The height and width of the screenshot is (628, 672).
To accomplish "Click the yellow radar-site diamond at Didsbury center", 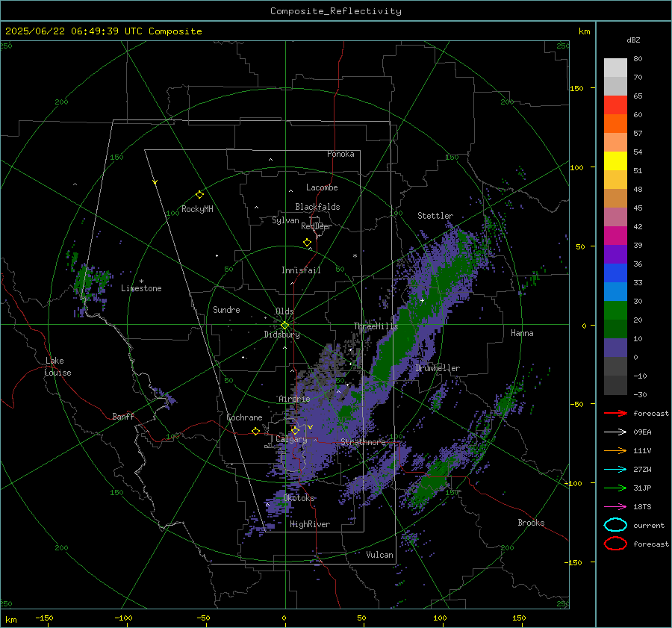I will (284, 326).
